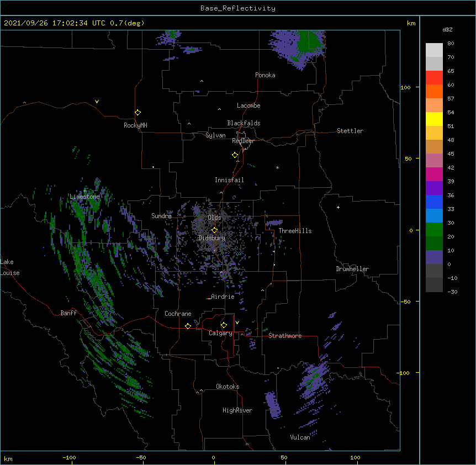Select the 33 dBZ blue color swatch
This screenshot has height=465, width=476.
coord(434,215)
